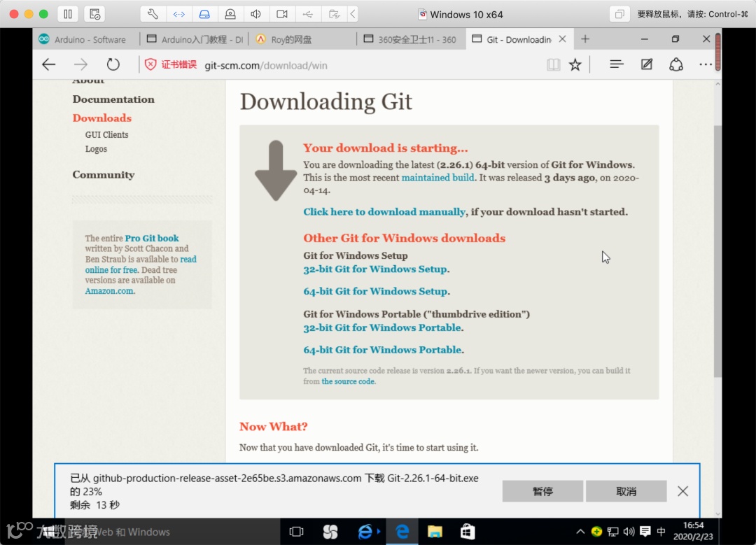Open Downloads in sidebar
The image size is (756, 545).
tap(101, 118)
